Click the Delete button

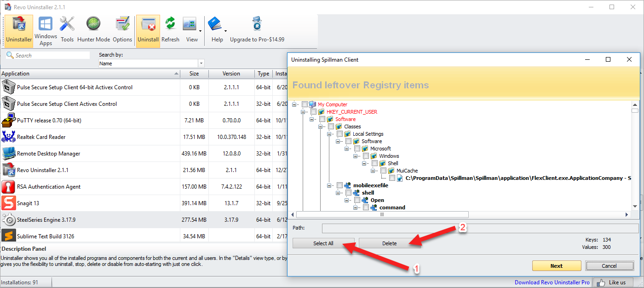(x=389, y=243)
